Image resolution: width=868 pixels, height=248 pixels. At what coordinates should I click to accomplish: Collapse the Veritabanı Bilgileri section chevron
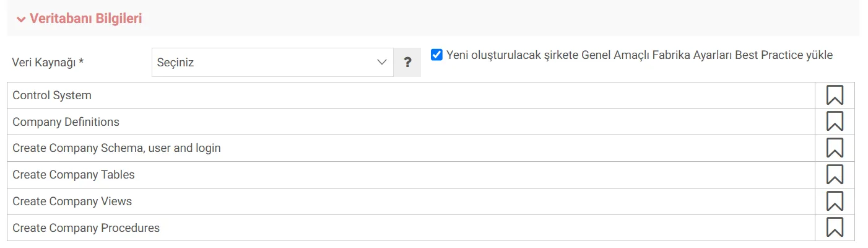(22, 19)
